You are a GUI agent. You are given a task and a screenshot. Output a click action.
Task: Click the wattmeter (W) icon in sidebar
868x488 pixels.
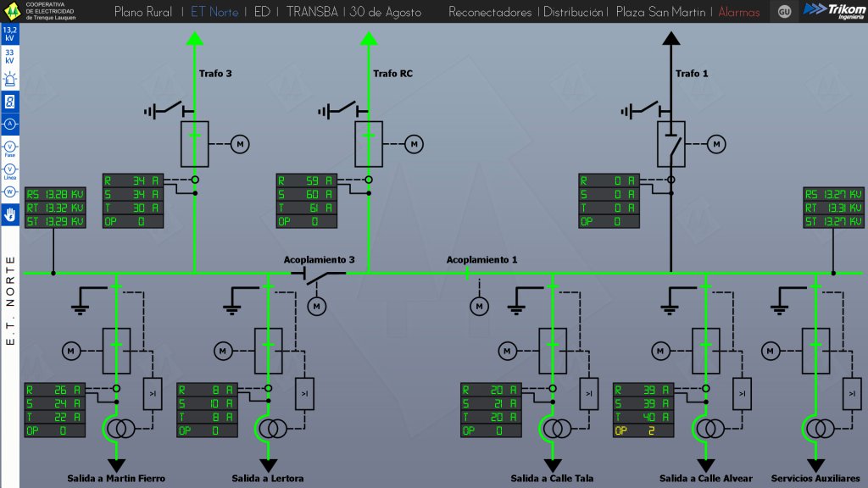pyautogui.click(x=9, y=191)
